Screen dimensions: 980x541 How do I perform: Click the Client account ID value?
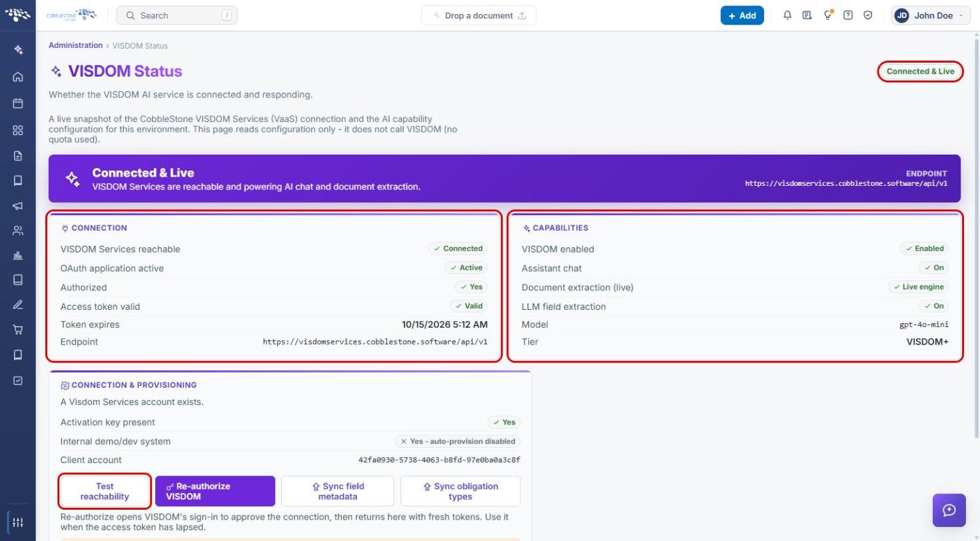point(439,460)
